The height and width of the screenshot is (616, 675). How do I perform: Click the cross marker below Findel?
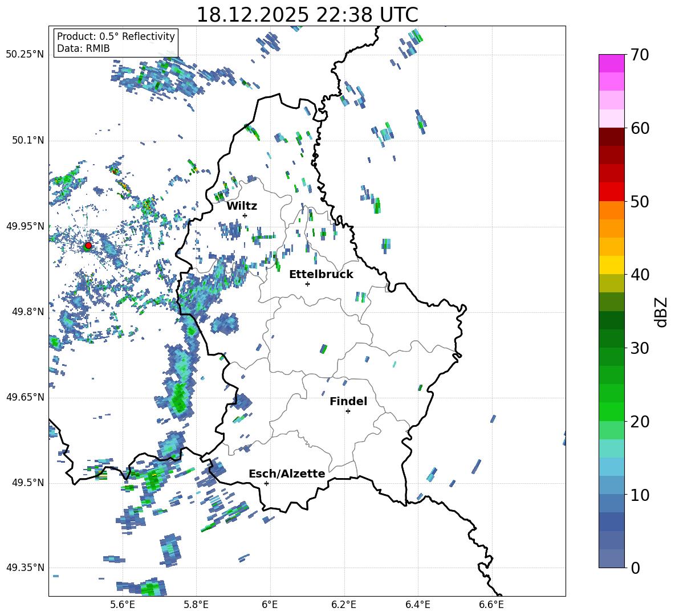pyautogui.click(x=348, y=411)
